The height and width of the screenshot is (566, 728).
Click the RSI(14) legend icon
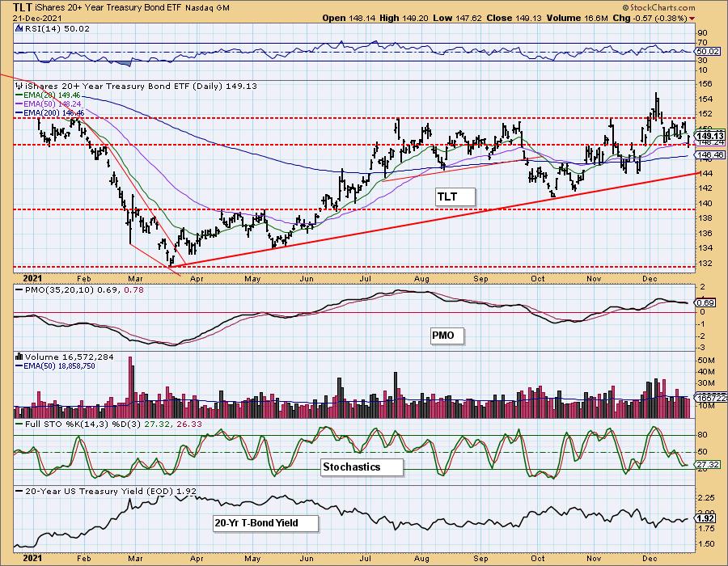pos(19,28)
